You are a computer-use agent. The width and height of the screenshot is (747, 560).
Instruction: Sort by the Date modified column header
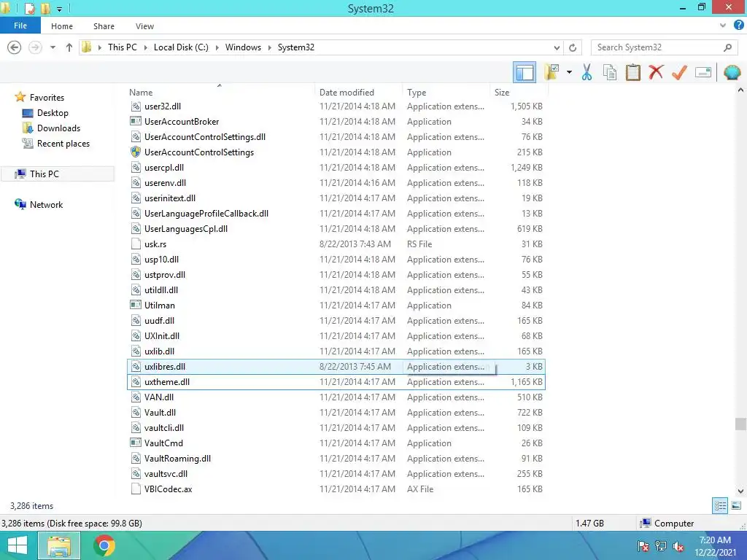pos(347,93)
